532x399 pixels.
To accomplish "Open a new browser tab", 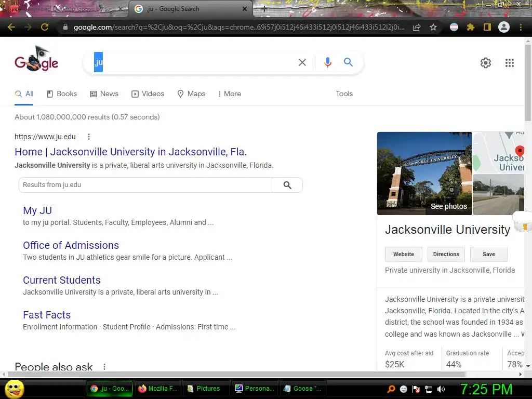I will (264, 9).
